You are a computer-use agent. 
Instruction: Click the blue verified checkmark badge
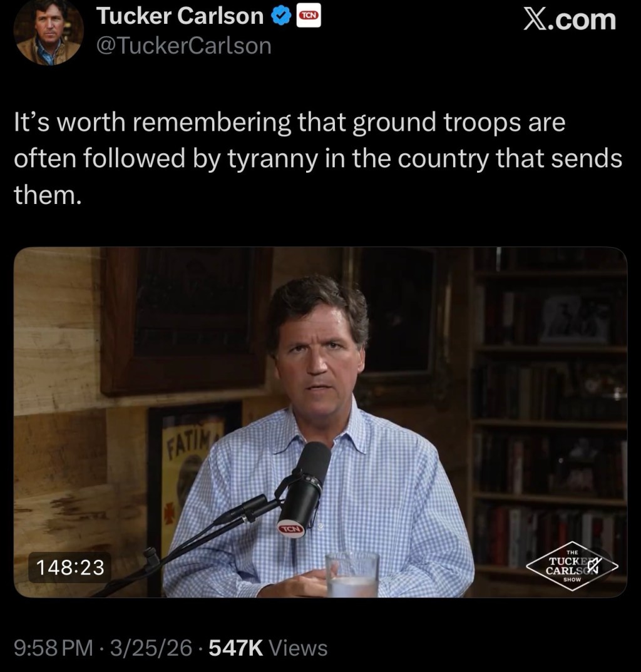click(x=281, y=16)
